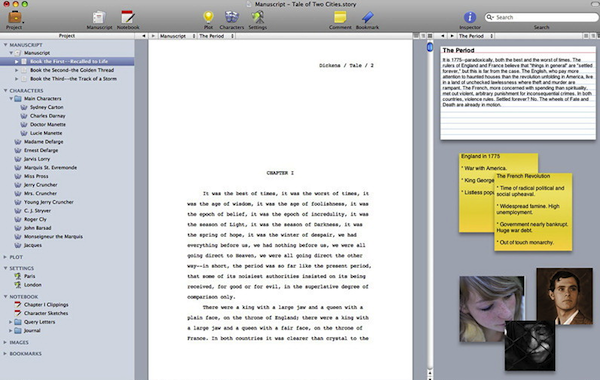Select Jarvis Lorry character

tap(37, 159)
